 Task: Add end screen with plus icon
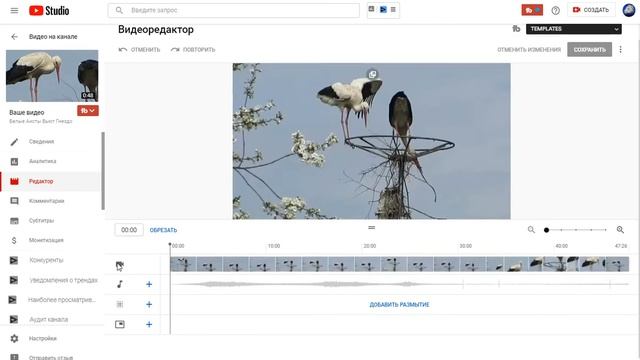click(x=149, y=324)
